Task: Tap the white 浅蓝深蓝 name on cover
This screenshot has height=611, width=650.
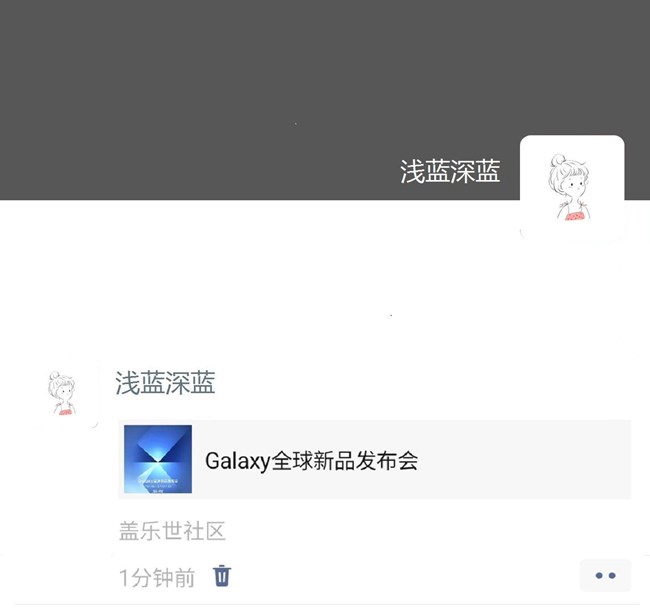Action: [x=450, y=171]
